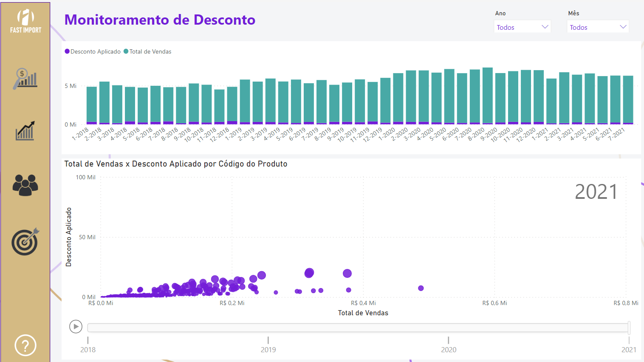Open the target goals icon page

(25, 241)
